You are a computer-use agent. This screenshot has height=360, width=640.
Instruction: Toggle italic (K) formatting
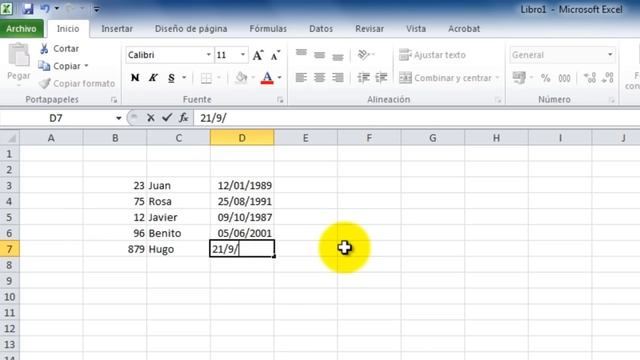(x=153, y=78)
